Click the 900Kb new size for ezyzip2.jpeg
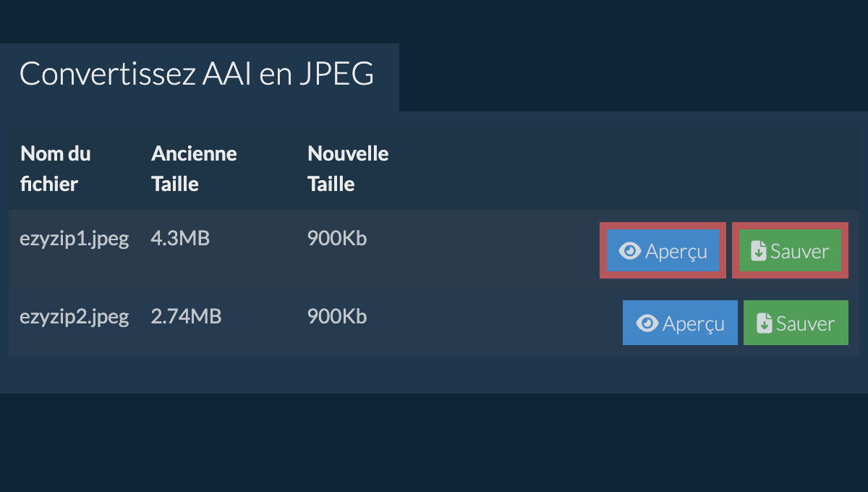The image size is (868, 492). click(336, 317)
